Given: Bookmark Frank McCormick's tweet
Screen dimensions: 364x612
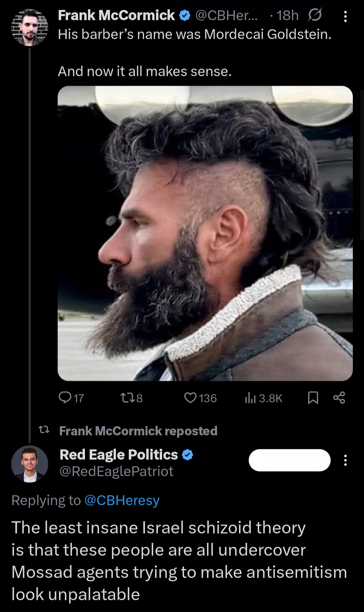Looking at the screenshot, I should tap(313, 398).
